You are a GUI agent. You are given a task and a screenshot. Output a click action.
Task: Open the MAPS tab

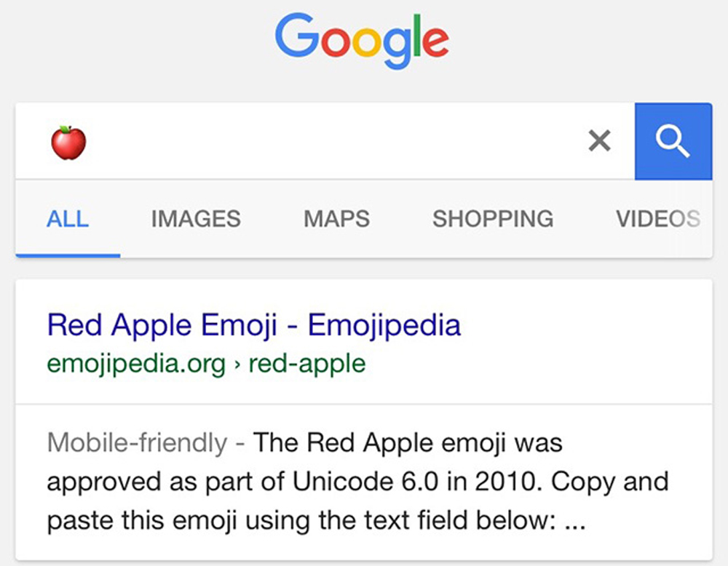[336, 218]
